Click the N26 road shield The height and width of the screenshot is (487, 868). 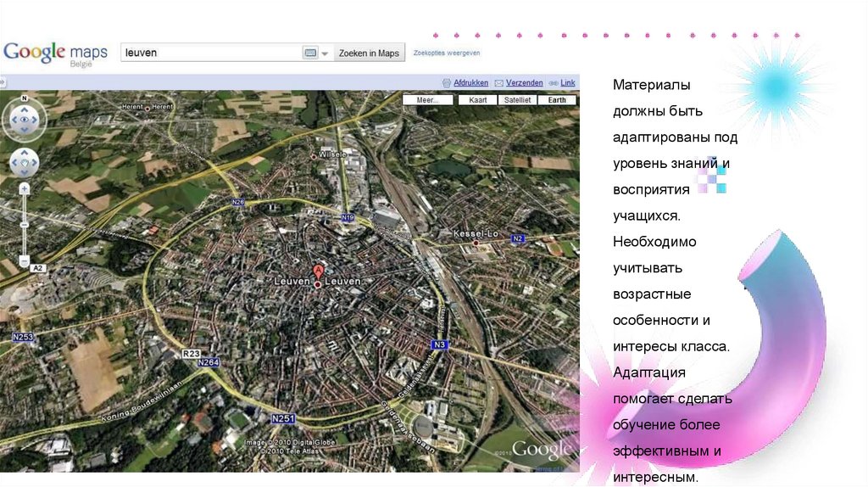(x=238, y=202)
